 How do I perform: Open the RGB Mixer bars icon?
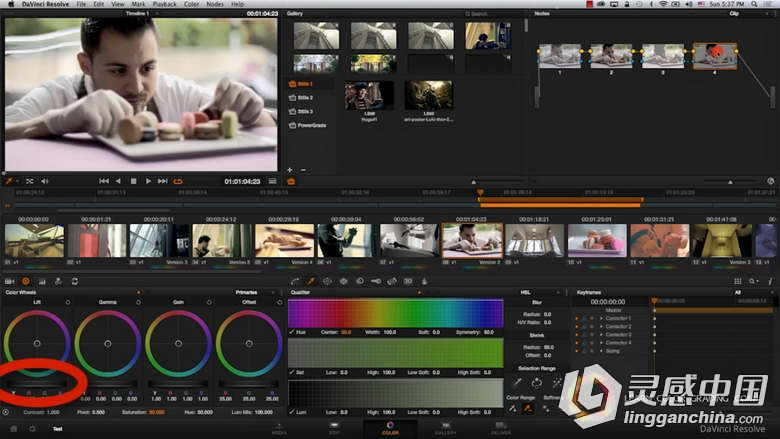point(42,281)
